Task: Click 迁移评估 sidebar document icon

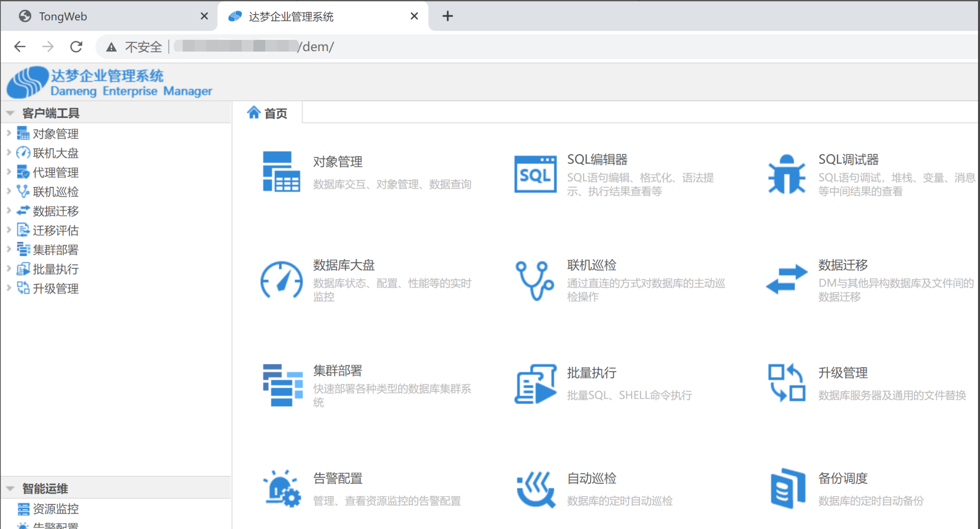Action: 23,230
